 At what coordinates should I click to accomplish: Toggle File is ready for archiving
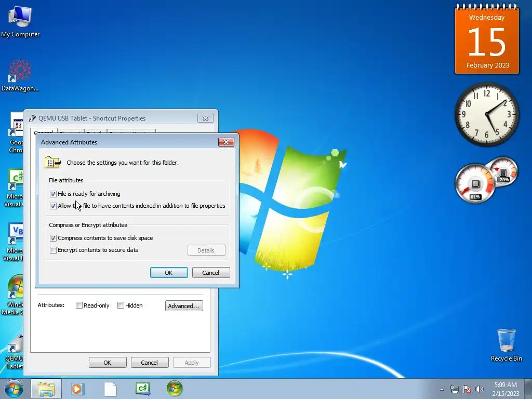[53, 194]
